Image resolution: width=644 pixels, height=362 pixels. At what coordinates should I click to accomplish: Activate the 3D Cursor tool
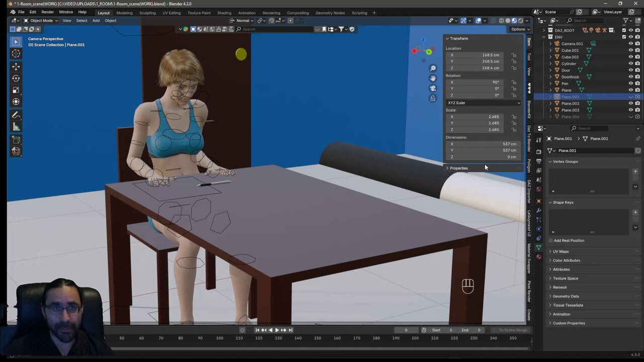click(16, 54)
